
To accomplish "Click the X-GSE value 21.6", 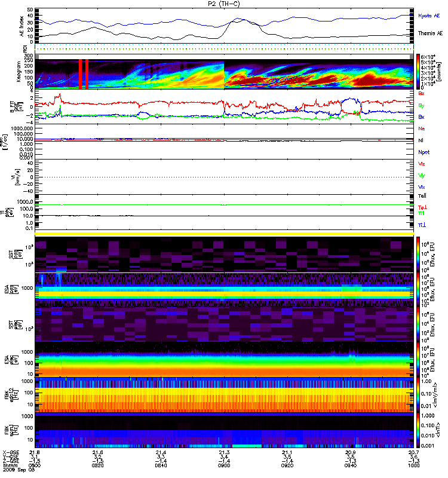I will click(97, 453).
